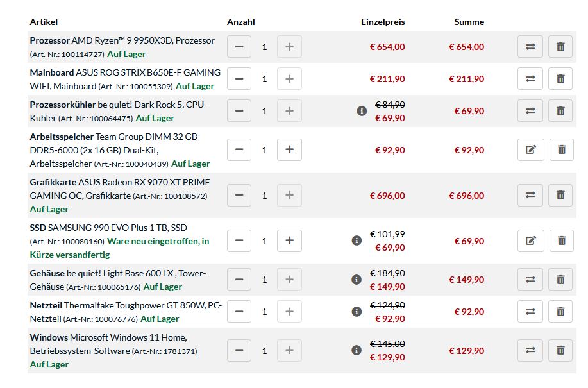This screenshot has width=588, height=388.
Task: Show price info for Light Base 600 LX case
Action: click(x=357, y=279)
